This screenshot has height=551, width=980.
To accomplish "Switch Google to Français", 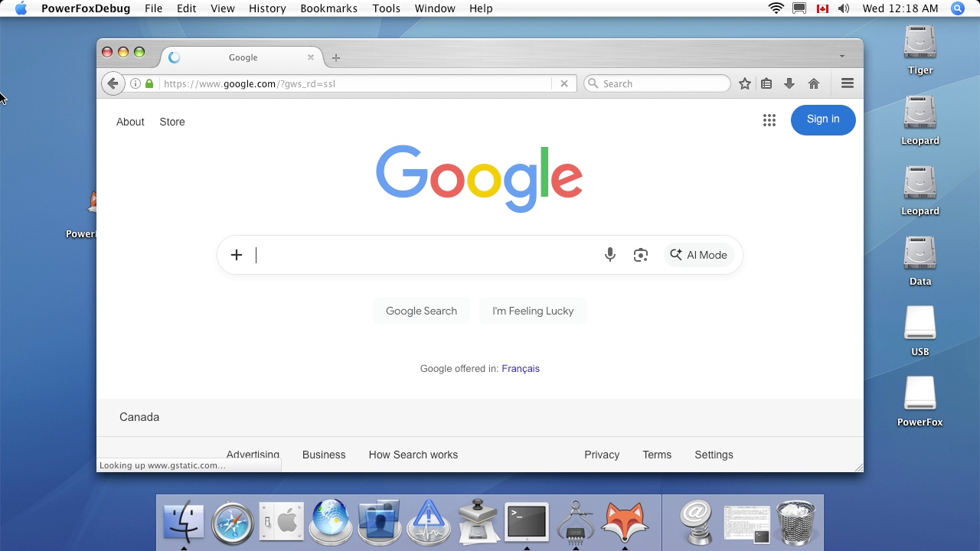I will (x=521, y=369).
